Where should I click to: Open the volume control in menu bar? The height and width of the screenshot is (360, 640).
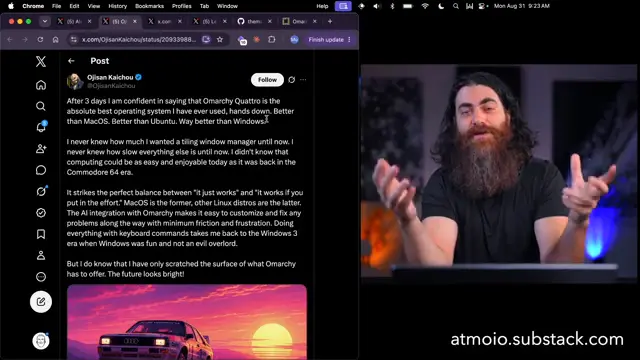click(x=376, y=6)
